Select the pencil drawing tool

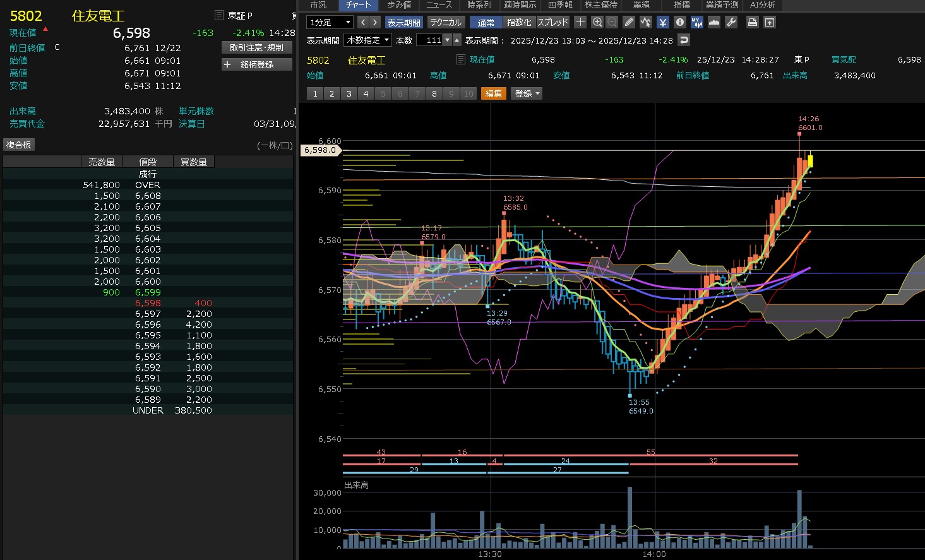629,22
